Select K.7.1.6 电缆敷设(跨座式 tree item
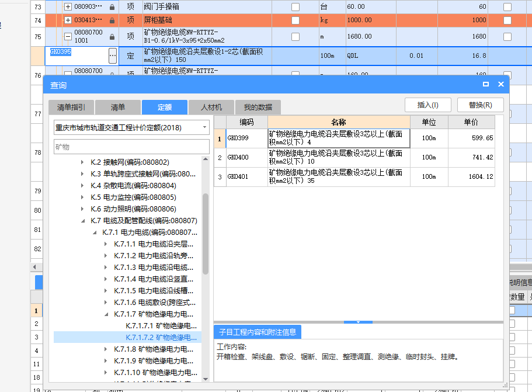Viewport: 532px width, 392px height. (x=155, y=303)
